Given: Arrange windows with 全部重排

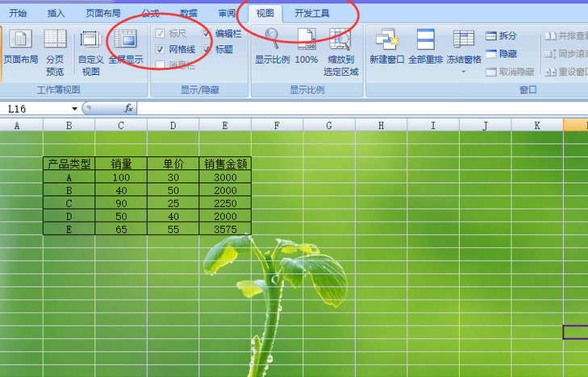Looking at the screenshot, I should pyautogui.click(x=427, y=47).
